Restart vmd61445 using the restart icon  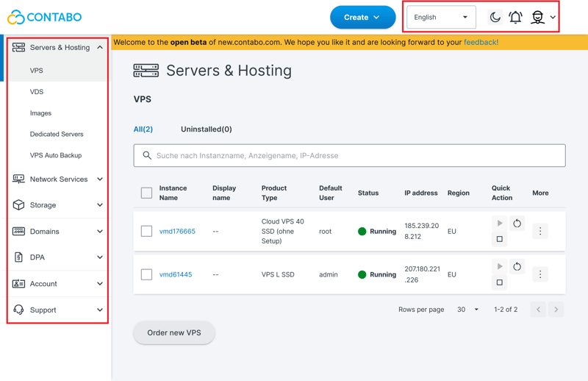pos(517,266)
